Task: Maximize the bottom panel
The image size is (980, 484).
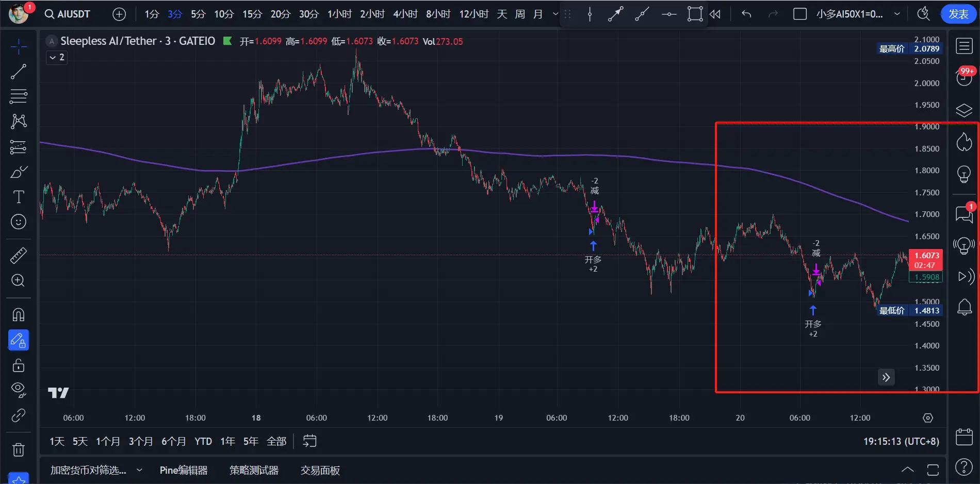Action: 933,470
